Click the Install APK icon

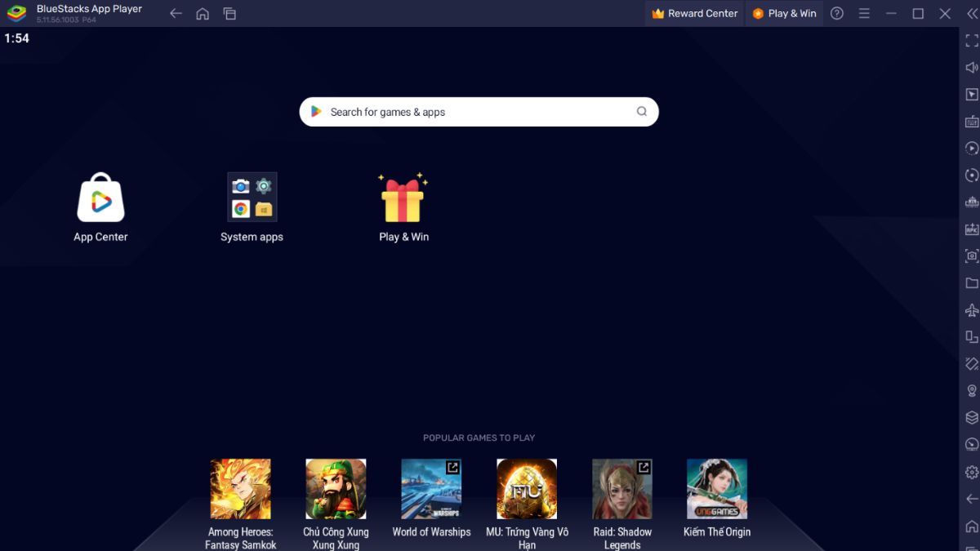coord(972,229)
